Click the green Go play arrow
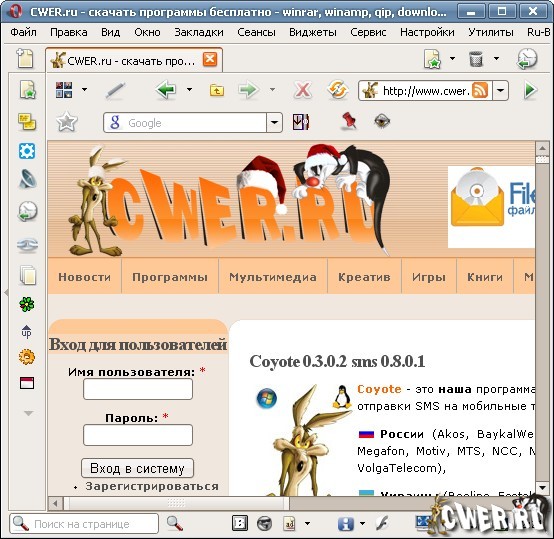Screen dimensions: 554x539 pos(530,90)
